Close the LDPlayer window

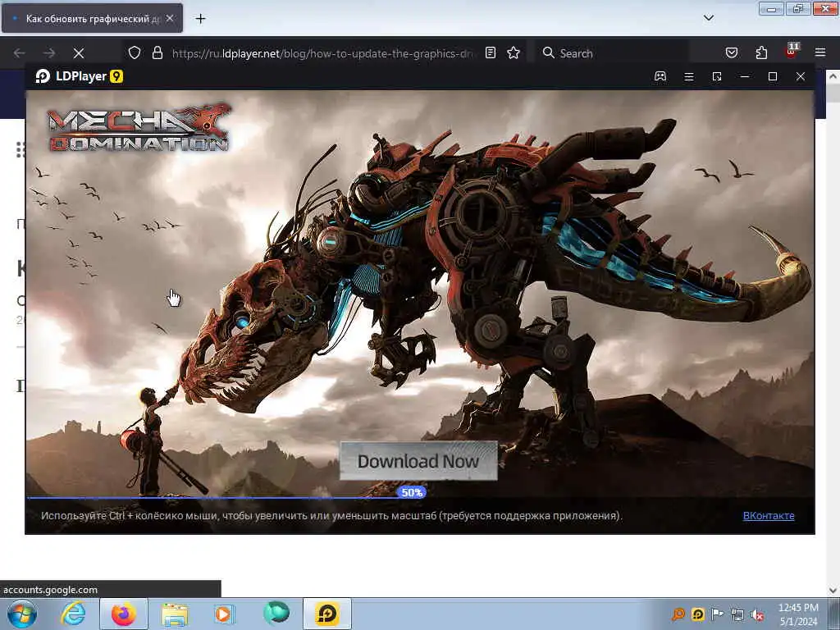801,76
